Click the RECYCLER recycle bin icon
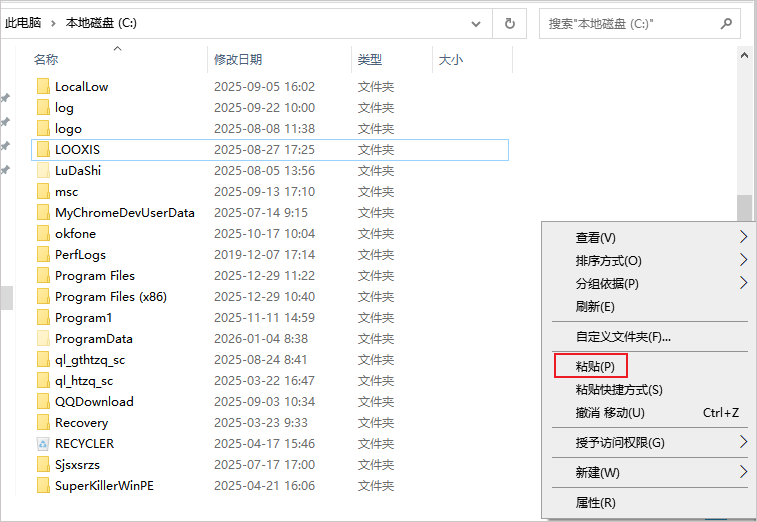The width and height of the screenshot is (757, 522). (43, 443)
